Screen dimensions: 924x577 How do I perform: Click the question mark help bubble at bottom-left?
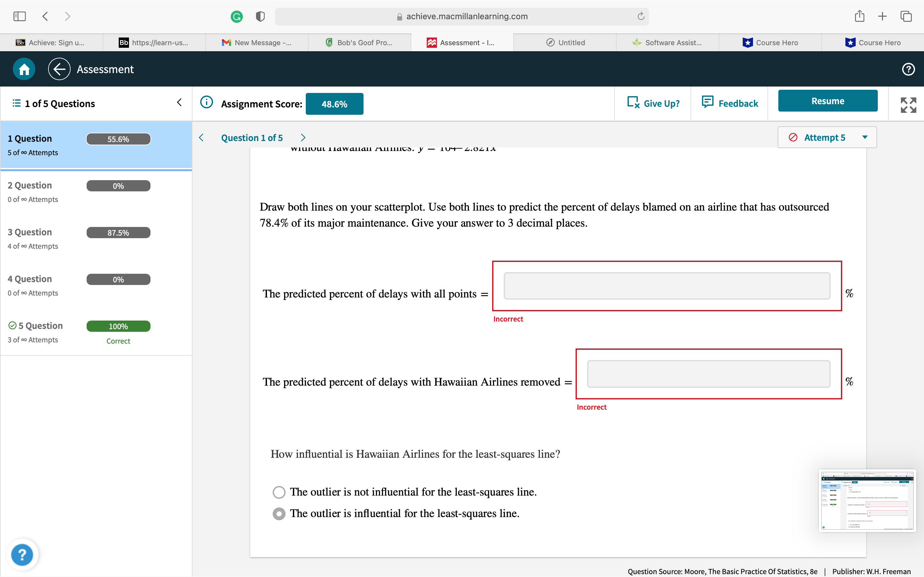click(x=22, y=555)
